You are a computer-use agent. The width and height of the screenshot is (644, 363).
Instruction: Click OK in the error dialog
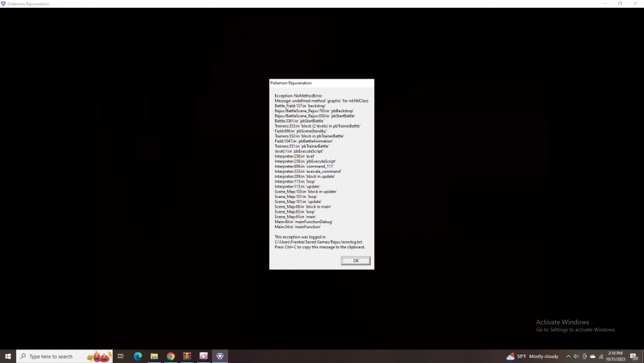coord(355,260)
